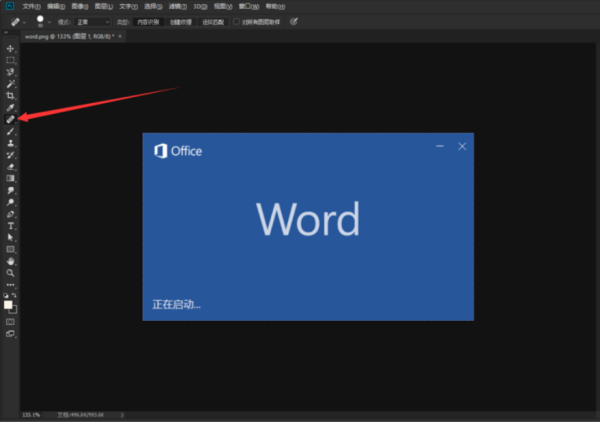Choose the 近似匹配 type option
The height and width of the screenshot is (422, 600).
point(213,22)
